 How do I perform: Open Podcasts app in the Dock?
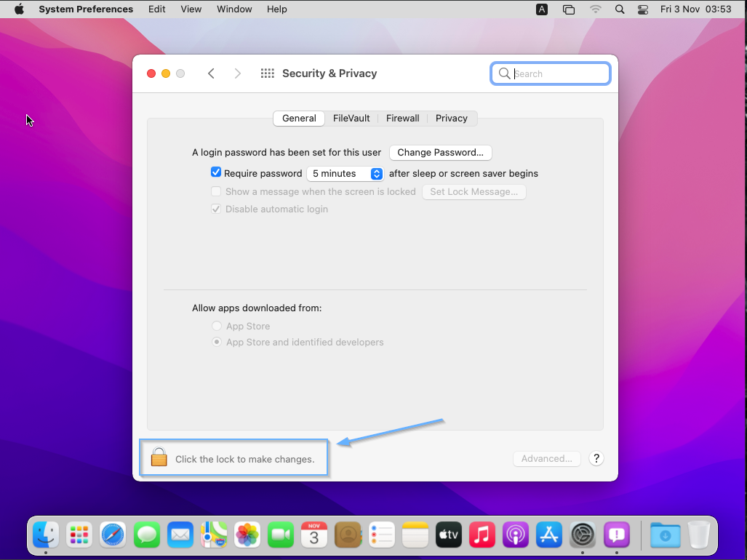tap(516, 536)
